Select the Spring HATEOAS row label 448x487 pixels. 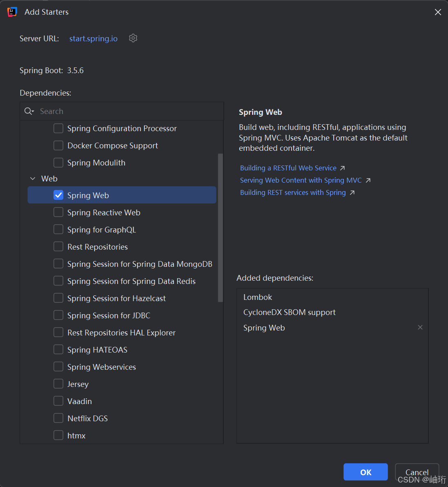pos(97,350)
